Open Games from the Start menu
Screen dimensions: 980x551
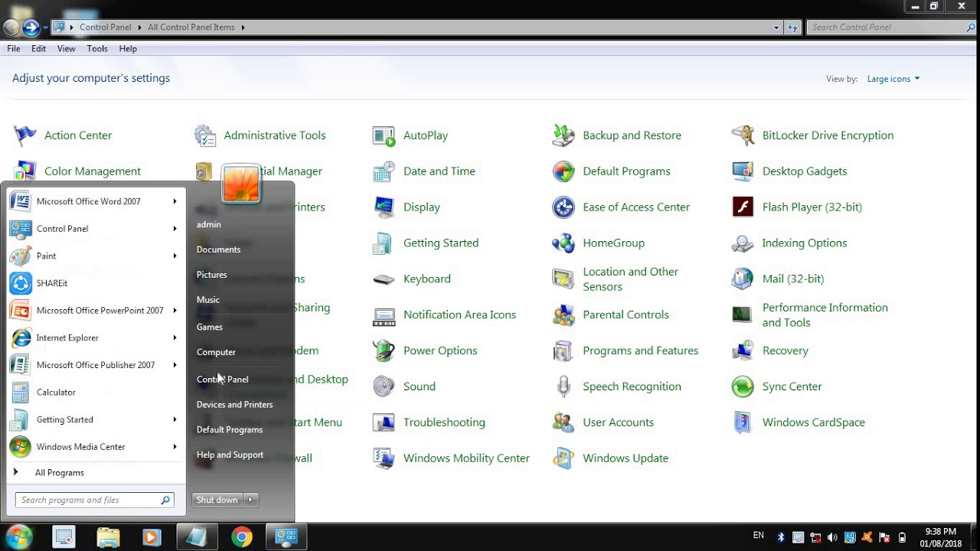tap(209, 327)
